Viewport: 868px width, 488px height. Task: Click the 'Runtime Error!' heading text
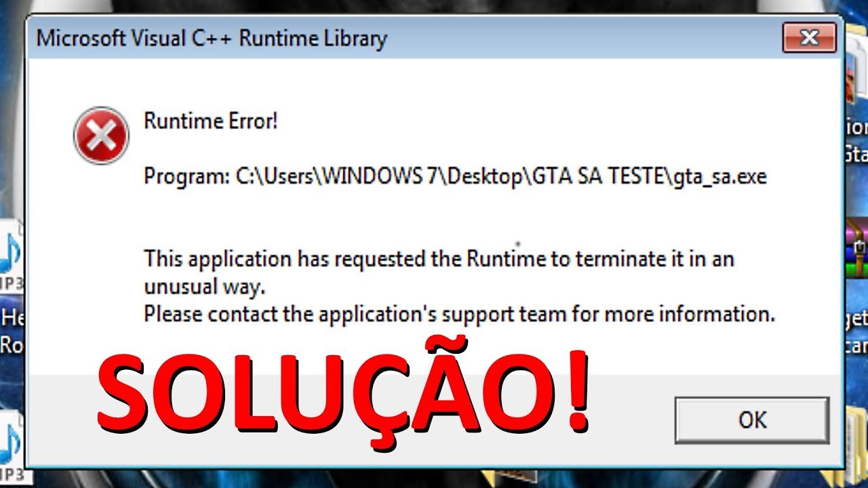pos(211,122)
